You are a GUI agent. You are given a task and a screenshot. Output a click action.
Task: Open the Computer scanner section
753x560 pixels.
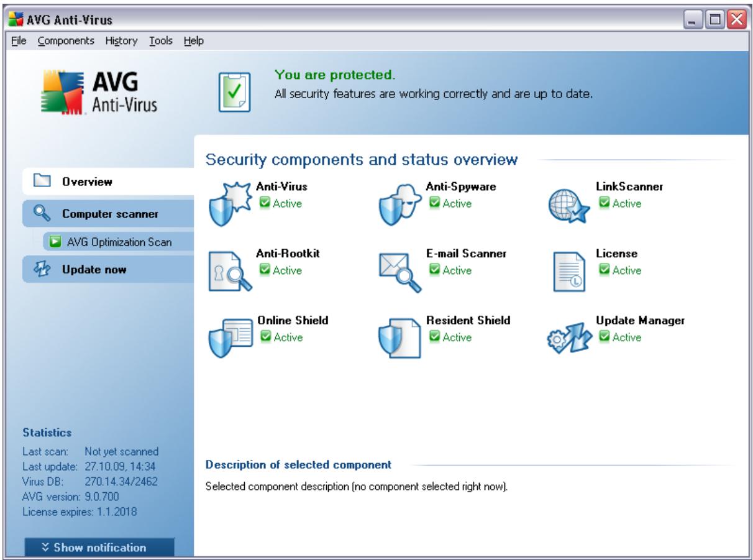[107, 214]
